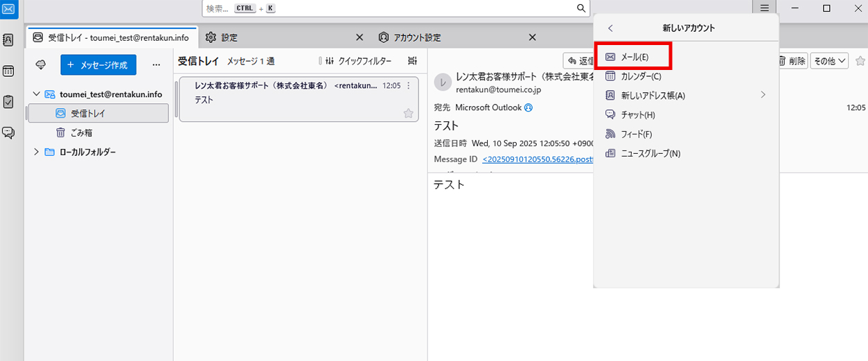Select メール(E) from the new account menu
This screenshot has height=361, width=868.
click(x=633, y=57)
